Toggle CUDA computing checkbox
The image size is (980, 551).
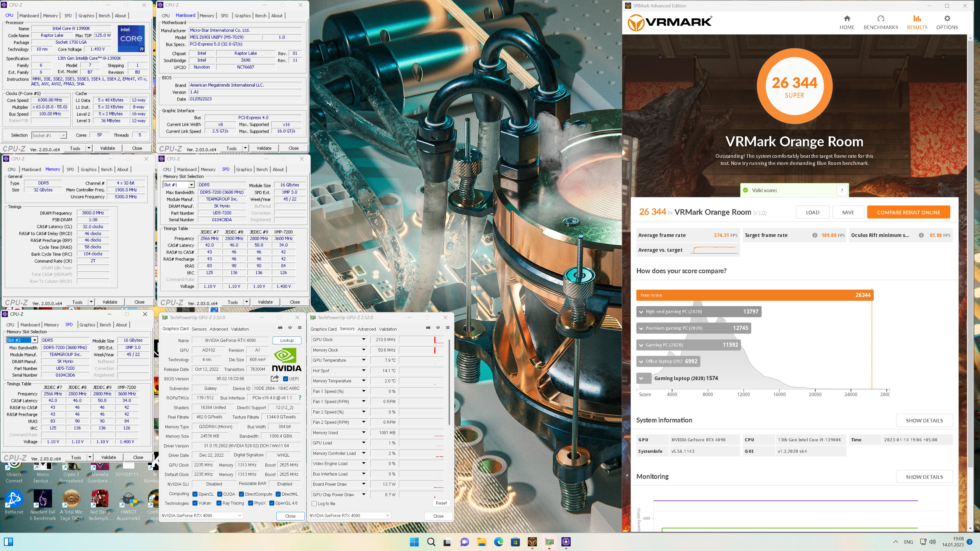(219, 494)
